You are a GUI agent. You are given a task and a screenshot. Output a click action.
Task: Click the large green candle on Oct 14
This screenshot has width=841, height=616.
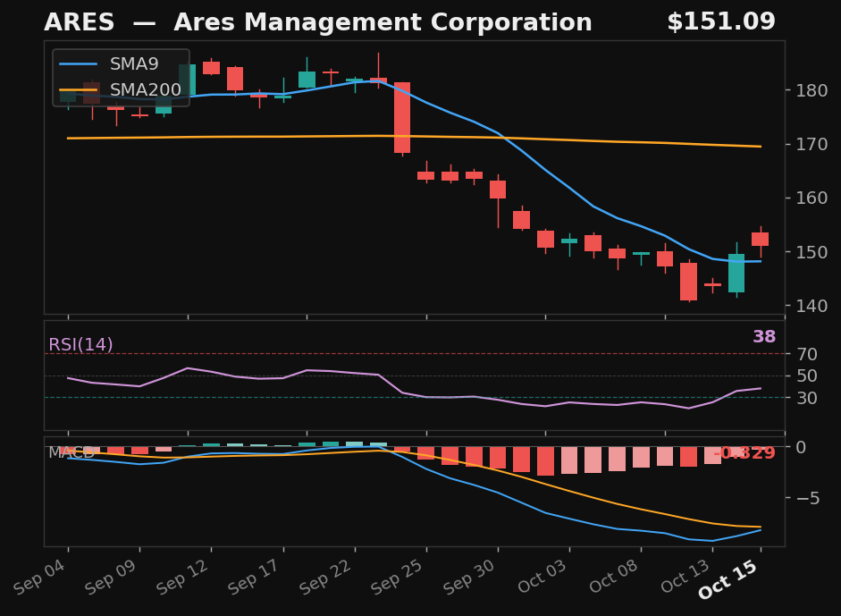click(736, 273)
